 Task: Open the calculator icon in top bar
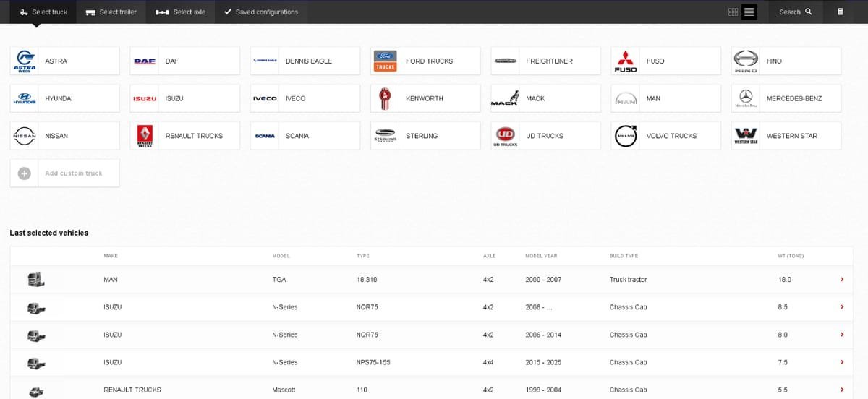(840, 12)
